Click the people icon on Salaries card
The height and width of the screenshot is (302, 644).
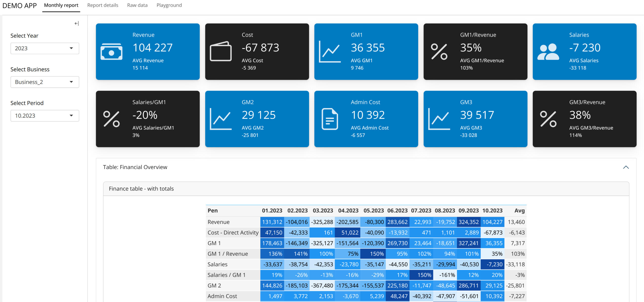(x=548, y=52)
